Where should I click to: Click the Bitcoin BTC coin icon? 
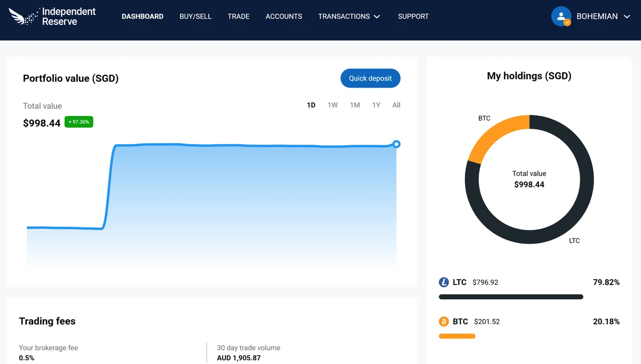coord(444,321)
